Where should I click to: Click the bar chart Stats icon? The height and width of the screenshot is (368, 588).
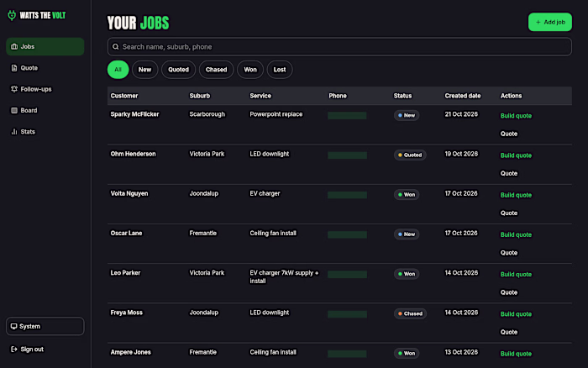14,132
